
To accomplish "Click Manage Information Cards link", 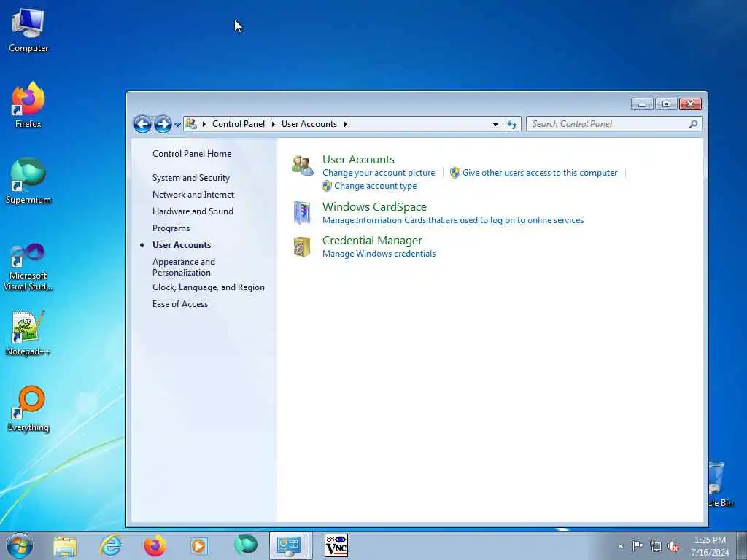I will [x=452, y=220].
